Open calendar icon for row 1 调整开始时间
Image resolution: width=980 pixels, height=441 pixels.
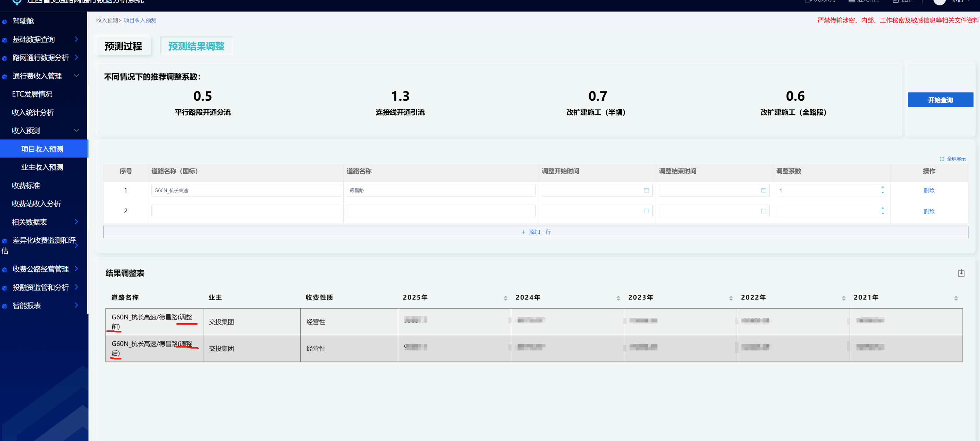[x=646, y=190]
